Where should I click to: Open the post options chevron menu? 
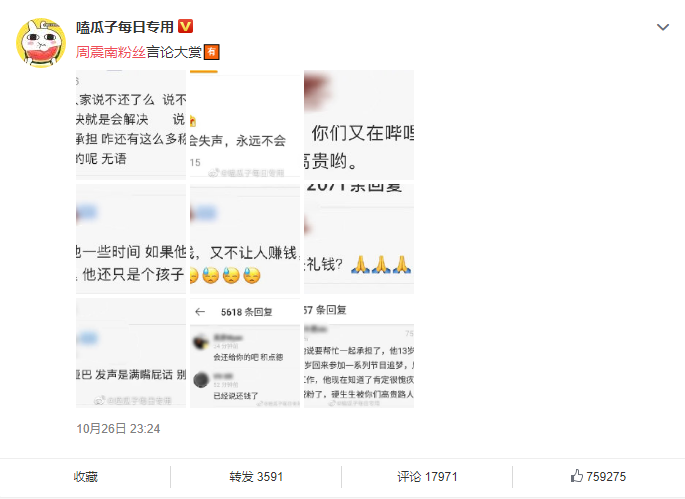coord(663,27)
